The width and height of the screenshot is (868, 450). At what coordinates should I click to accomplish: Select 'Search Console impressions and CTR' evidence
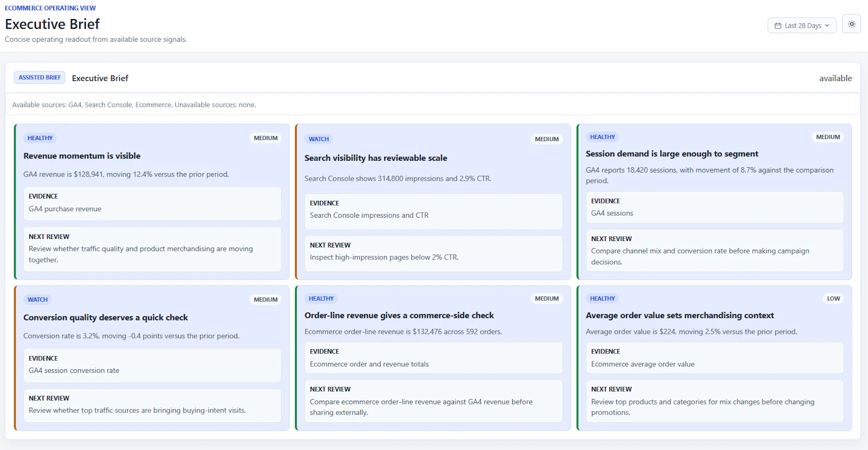[x=369, y=216]
